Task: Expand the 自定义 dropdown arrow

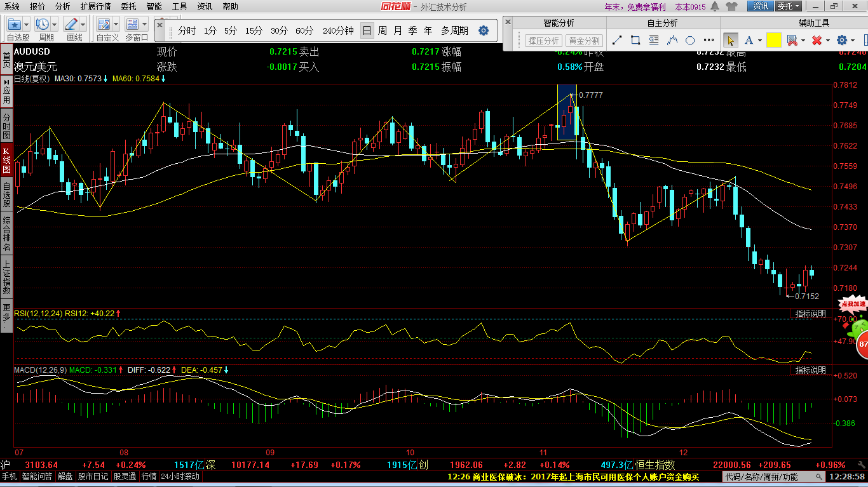Action: click(116, 24)
